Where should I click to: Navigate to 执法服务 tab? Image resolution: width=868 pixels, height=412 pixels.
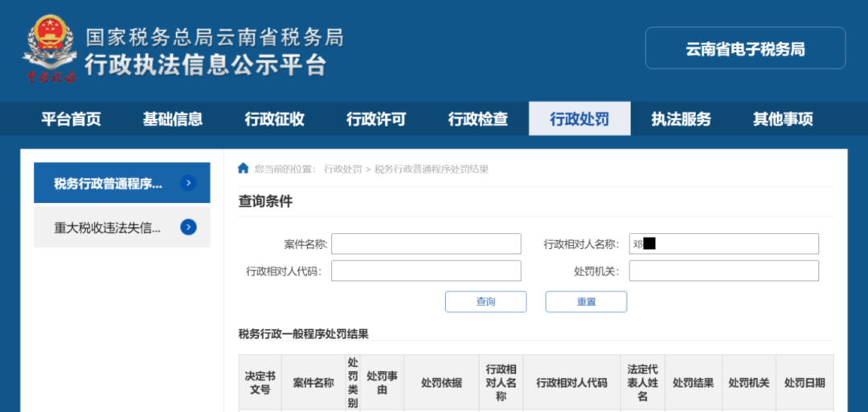pyautogui.click(x=682, y=120)
